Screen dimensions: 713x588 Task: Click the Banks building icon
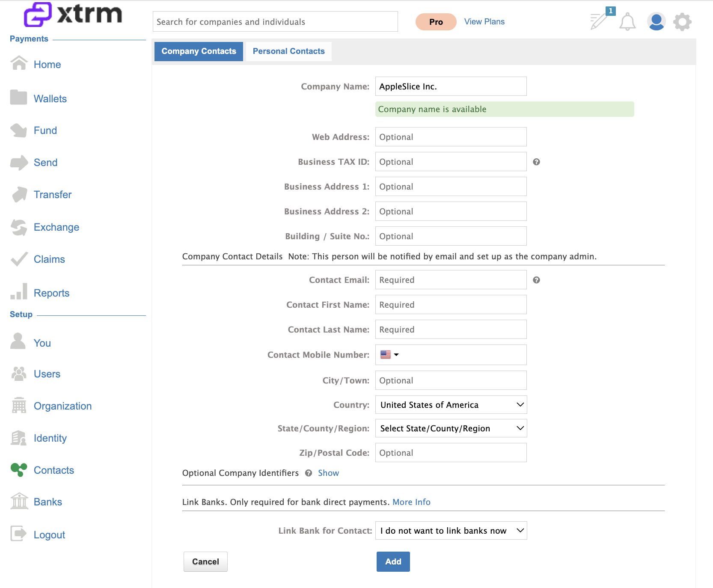[x=19, y=501]
